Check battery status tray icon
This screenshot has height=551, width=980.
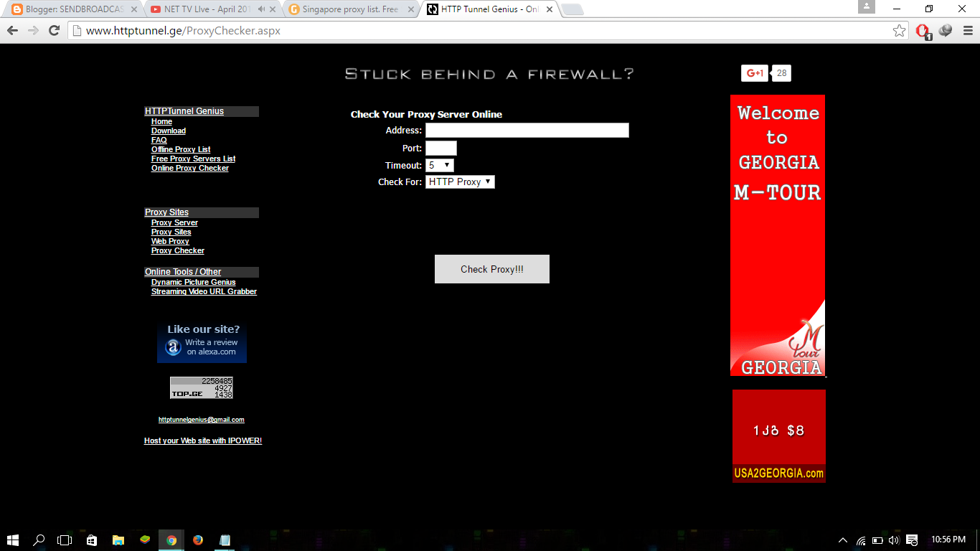point(877,540)
